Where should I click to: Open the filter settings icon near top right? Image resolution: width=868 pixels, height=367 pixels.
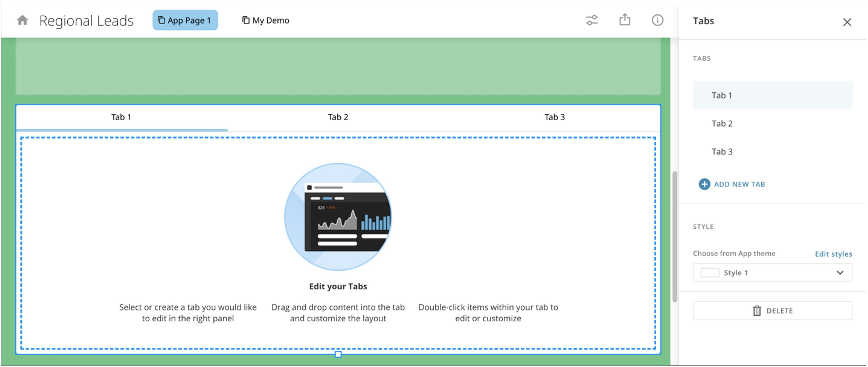point(592,20)
